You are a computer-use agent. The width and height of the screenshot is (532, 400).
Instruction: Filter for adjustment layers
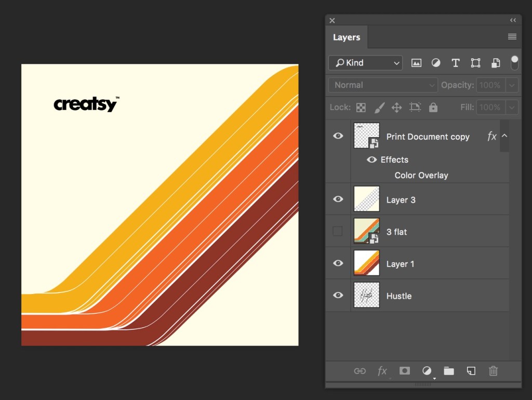point(436,62)
